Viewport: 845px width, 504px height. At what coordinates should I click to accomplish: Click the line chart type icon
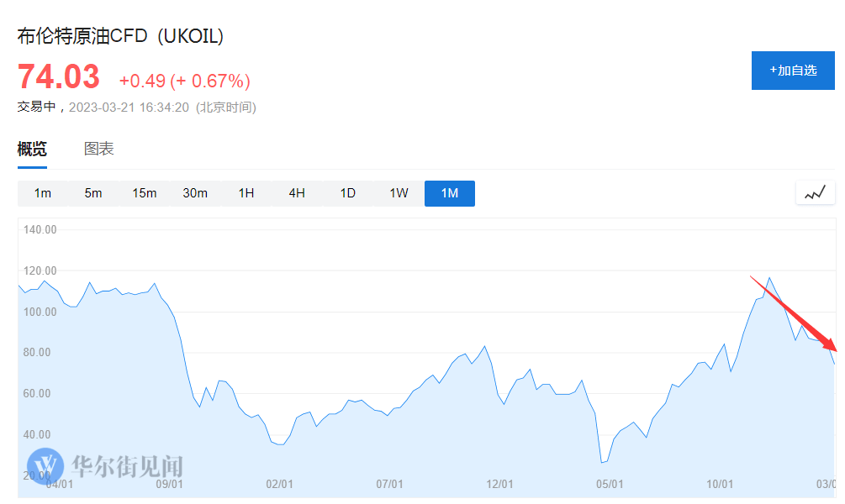pyautogui.click(x=815, y=193)
